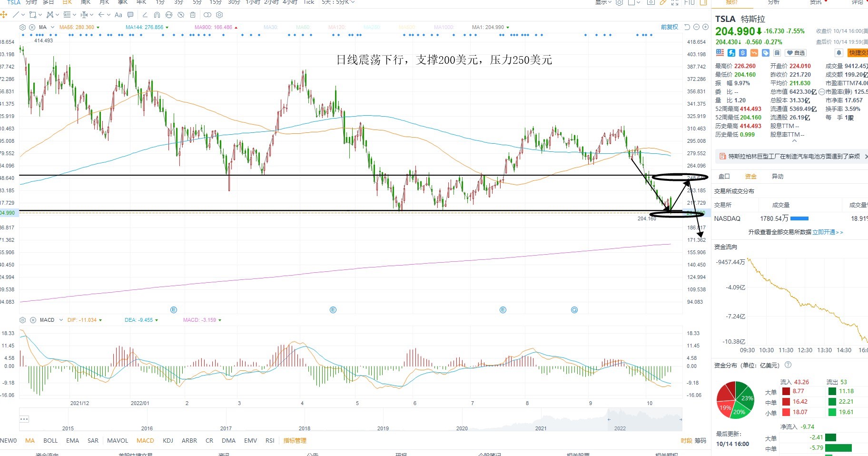
Task: Toggle 自选 watchlist heart button
Action: pyautogui.click(x=796, y=53)
